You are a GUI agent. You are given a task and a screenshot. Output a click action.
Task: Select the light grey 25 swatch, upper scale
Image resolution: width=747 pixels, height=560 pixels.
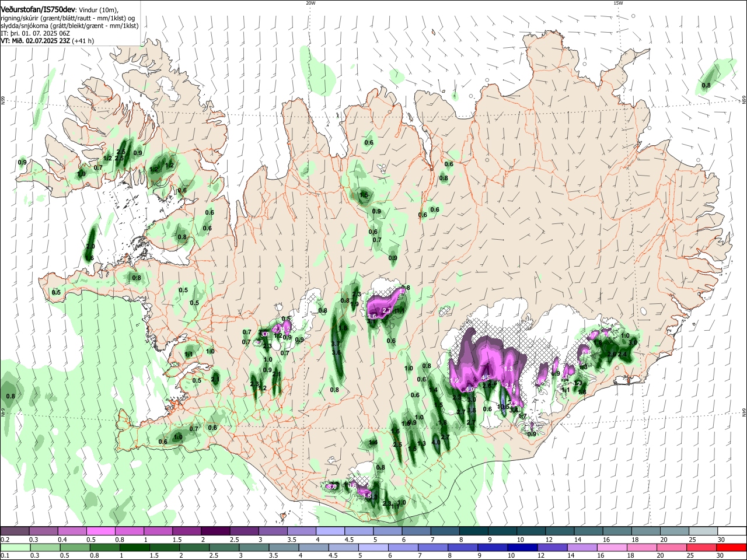click(703, 531)
